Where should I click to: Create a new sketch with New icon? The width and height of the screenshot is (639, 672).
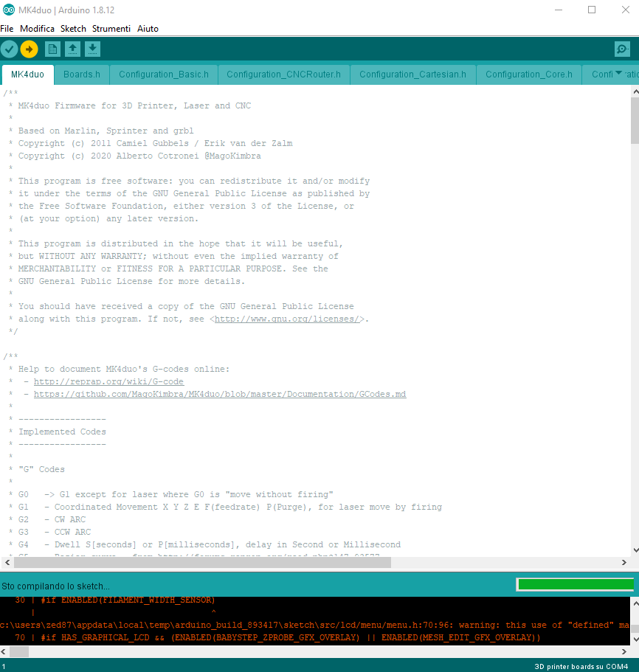pyautogui.click(x=52, y=49)
